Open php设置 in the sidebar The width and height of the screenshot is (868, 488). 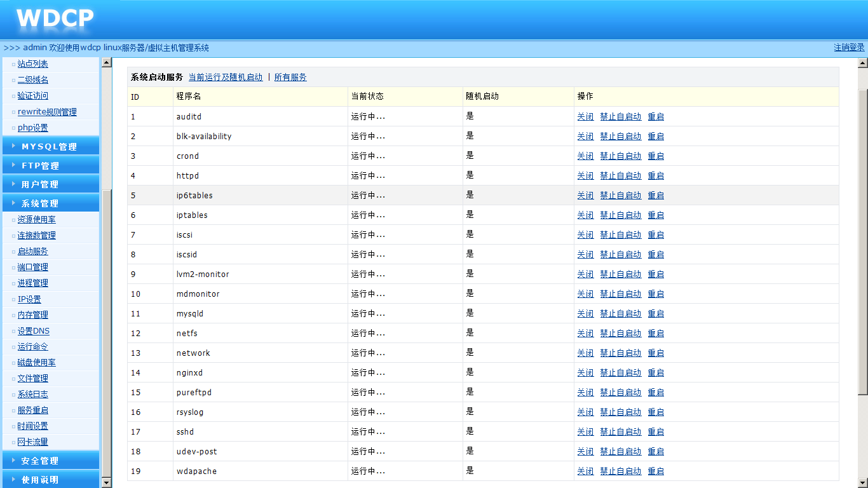pos(33,128)
